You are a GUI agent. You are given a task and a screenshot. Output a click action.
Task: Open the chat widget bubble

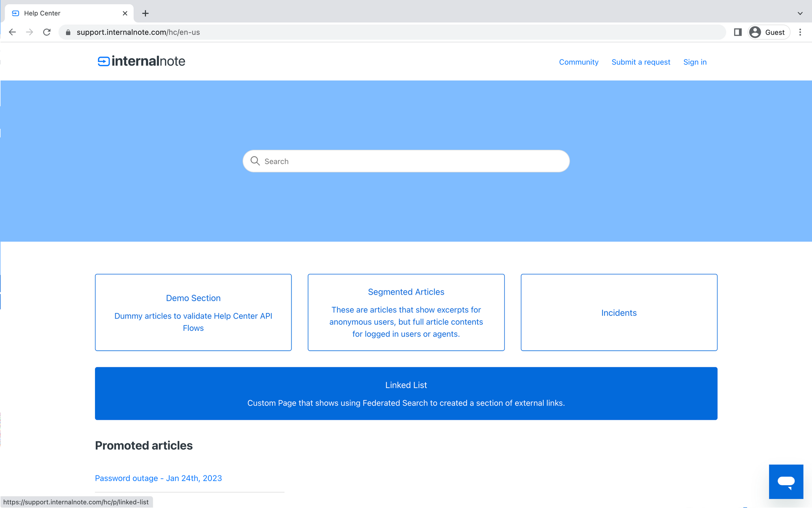tap(786, 482)
